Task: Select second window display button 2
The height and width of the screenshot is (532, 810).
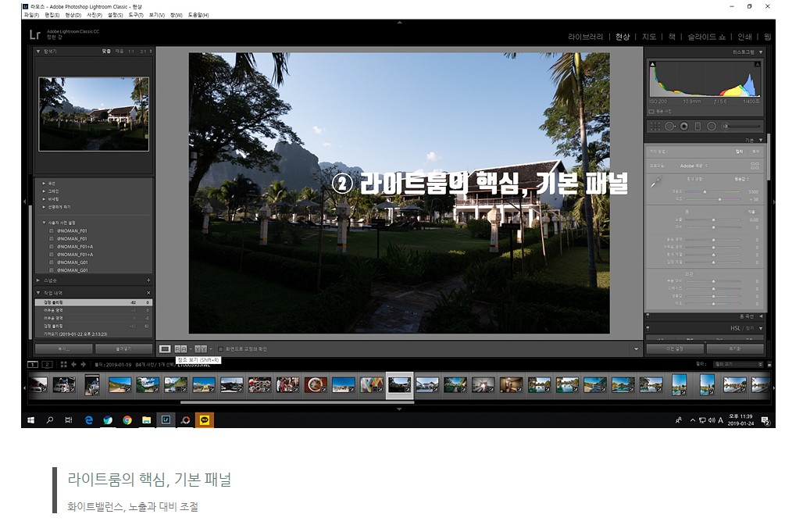Action: [47, 365]
